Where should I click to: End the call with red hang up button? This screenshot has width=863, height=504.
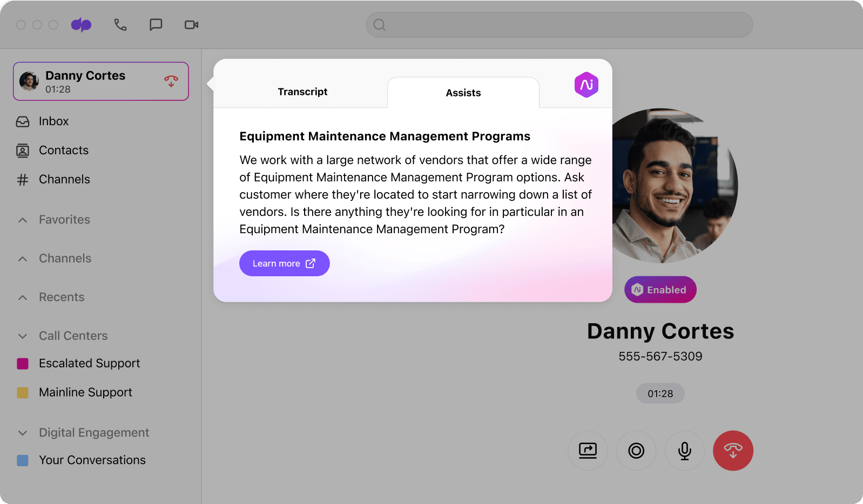pos(733,451)
